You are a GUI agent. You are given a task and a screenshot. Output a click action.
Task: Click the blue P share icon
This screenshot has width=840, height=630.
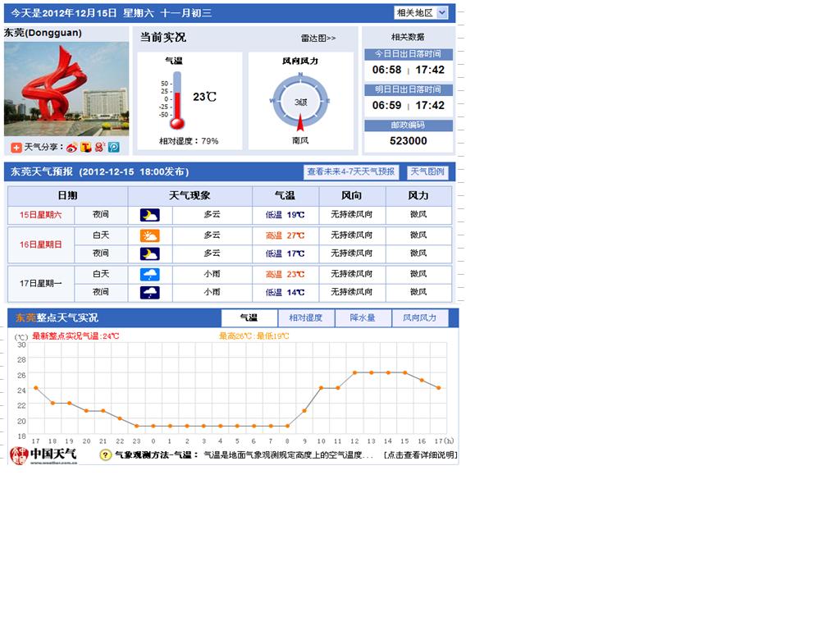tap(114, 148)
